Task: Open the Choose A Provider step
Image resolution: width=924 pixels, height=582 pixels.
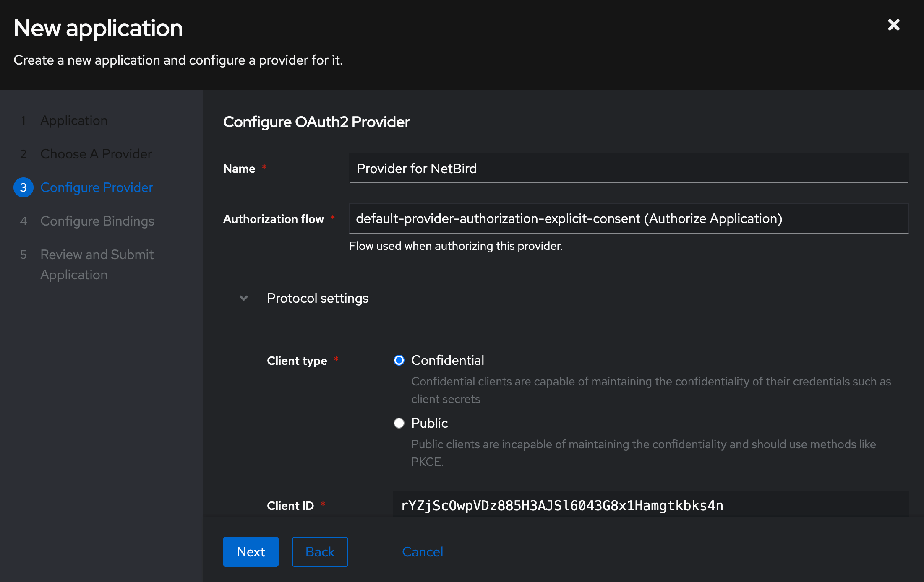Action: [x=96, y=154]
